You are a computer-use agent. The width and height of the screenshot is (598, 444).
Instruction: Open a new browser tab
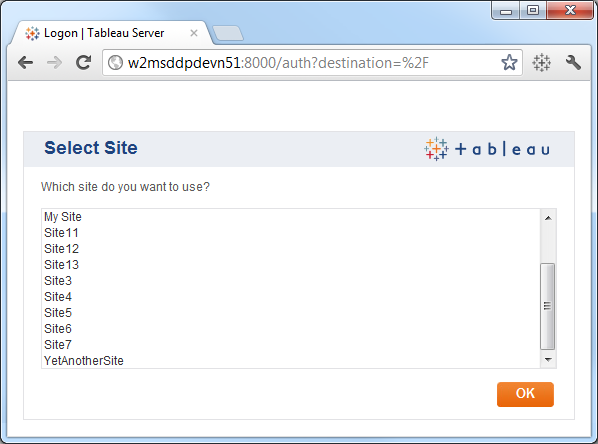pos(228,33)
